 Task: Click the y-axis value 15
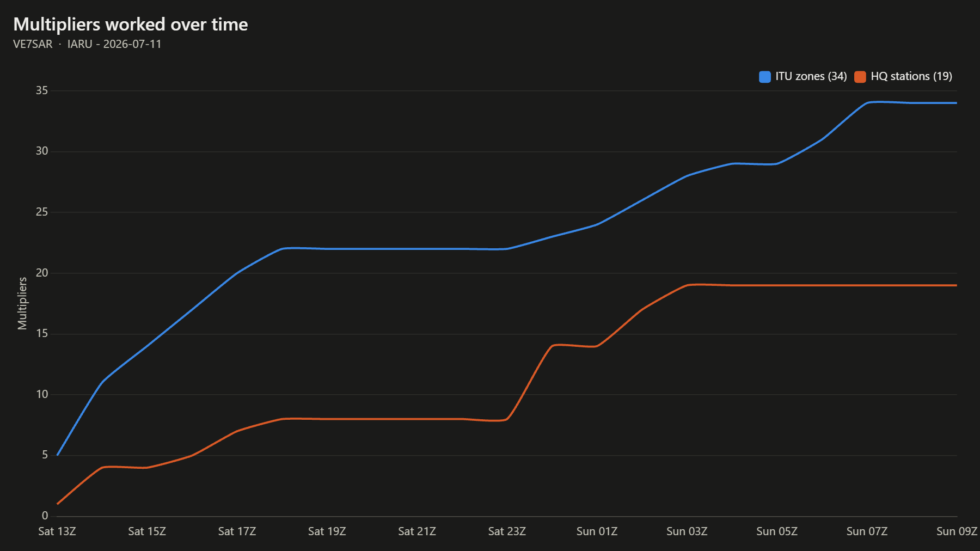(x=42, y=333)
